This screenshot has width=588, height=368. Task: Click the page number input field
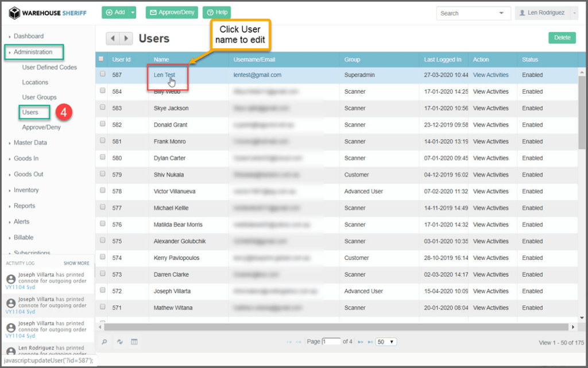click(x=331, y=342)
